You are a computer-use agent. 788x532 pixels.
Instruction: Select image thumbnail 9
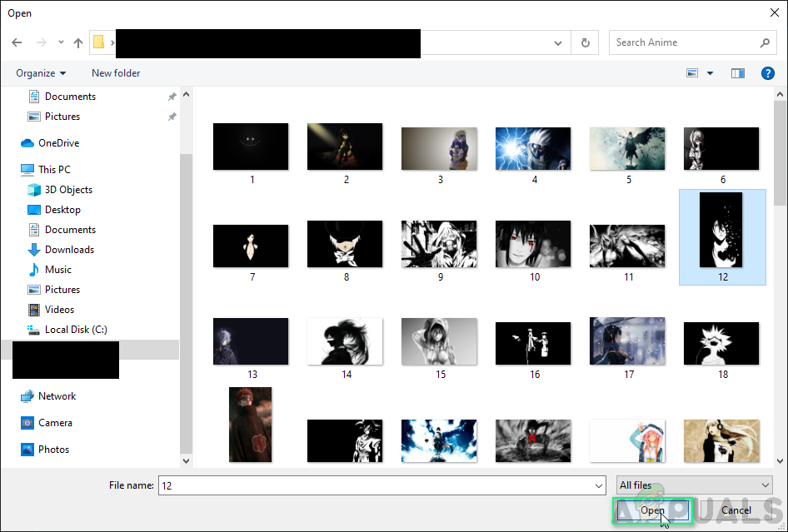tap(439, 244)
